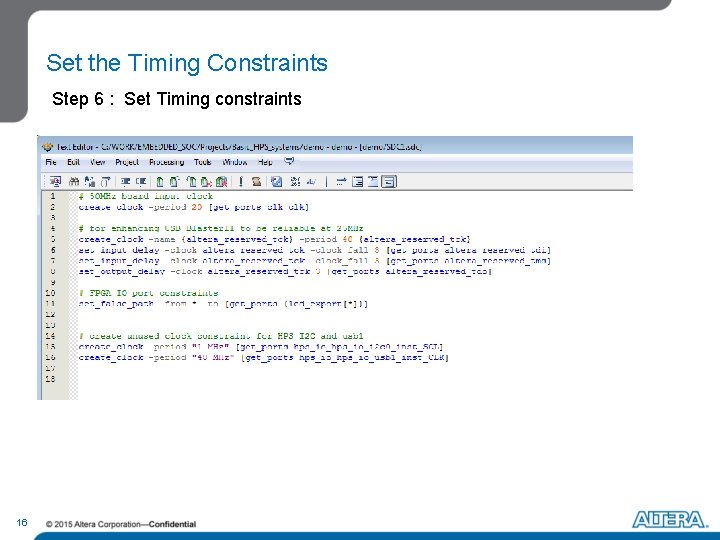
Task: Click set_input_delay line ending altera_reserved_tdi
Action: 315,250
